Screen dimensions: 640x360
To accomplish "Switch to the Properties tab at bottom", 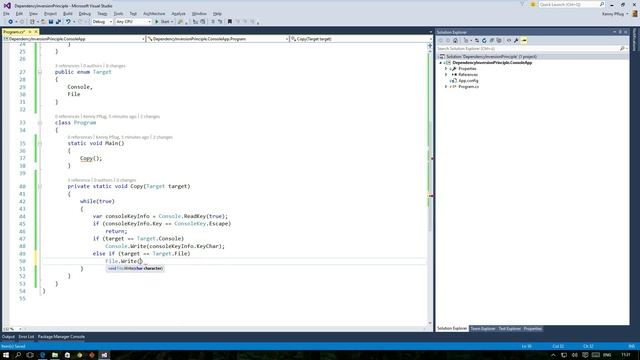I will pos(533,329).
